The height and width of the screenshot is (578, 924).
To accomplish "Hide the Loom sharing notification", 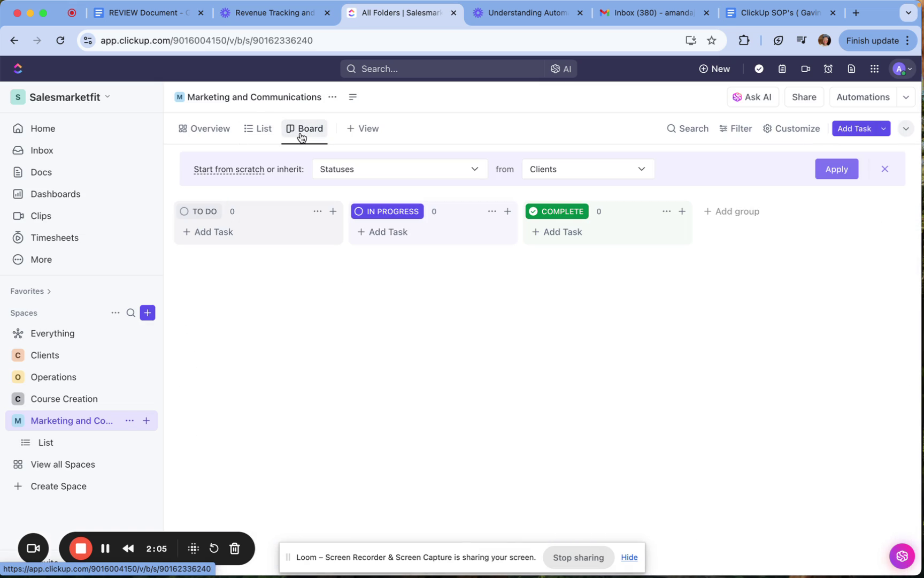I will click(x=629, y=557).
